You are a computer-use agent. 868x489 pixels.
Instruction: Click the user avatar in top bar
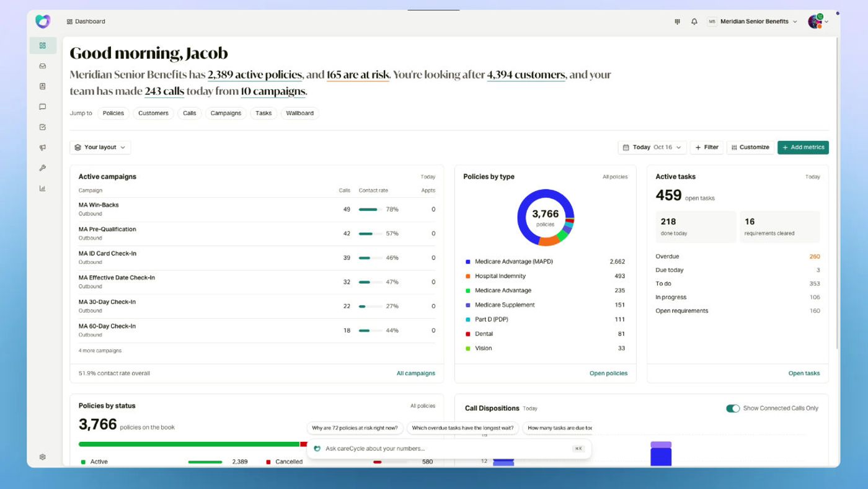point(815,22)
